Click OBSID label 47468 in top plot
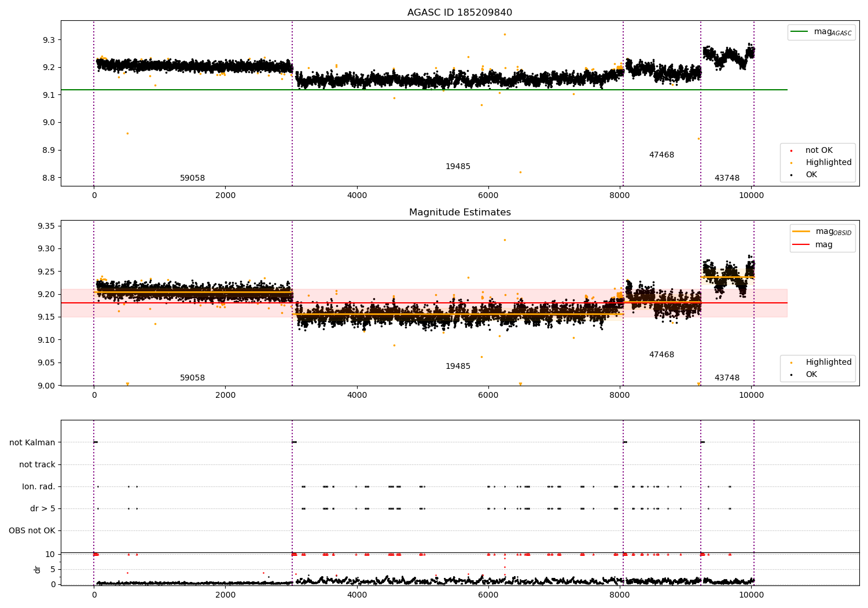 click(x=661, y=155)
